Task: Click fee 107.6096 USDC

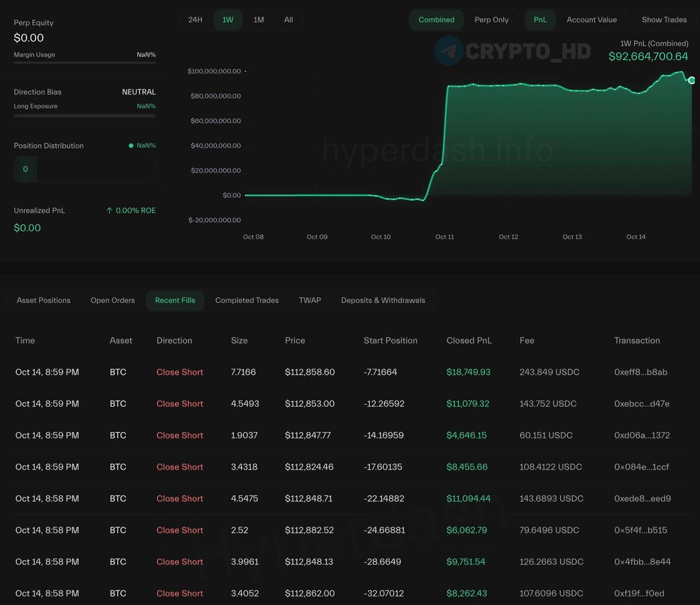Action: click(551, 593)
